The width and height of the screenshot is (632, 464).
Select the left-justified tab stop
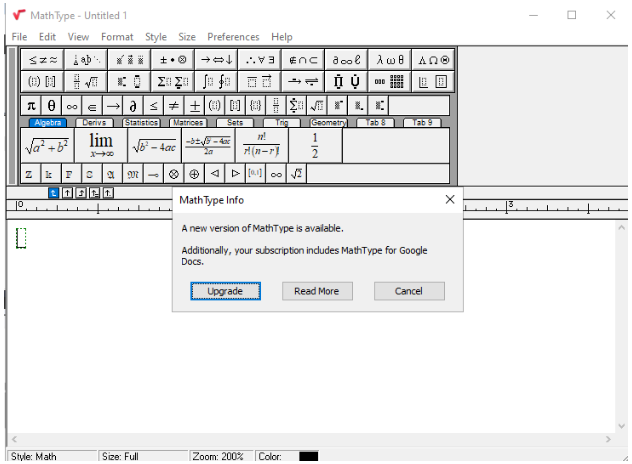53,193
